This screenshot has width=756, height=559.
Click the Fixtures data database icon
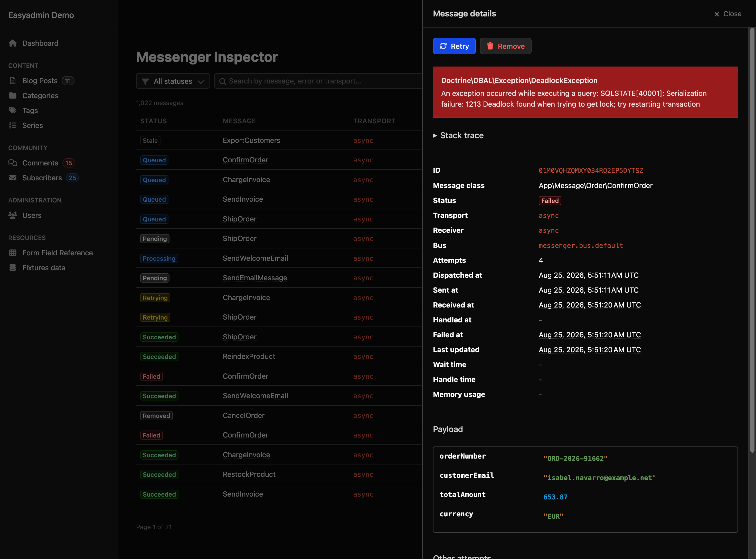pos(13,268)
